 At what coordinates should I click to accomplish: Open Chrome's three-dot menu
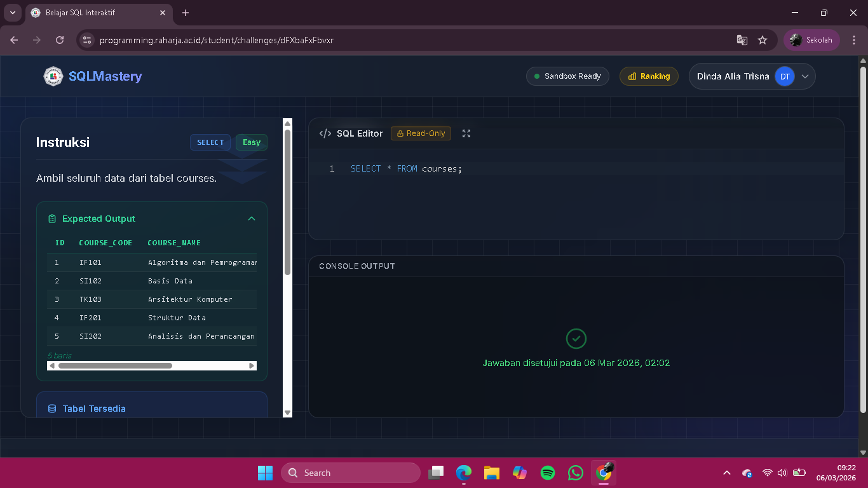(854, 40)
